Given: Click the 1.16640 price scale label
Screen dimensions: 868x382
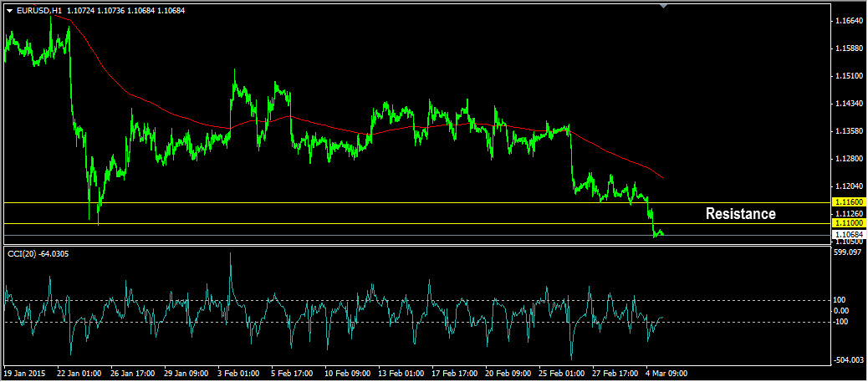Looking at the screenshot, I should click(848, 20).
